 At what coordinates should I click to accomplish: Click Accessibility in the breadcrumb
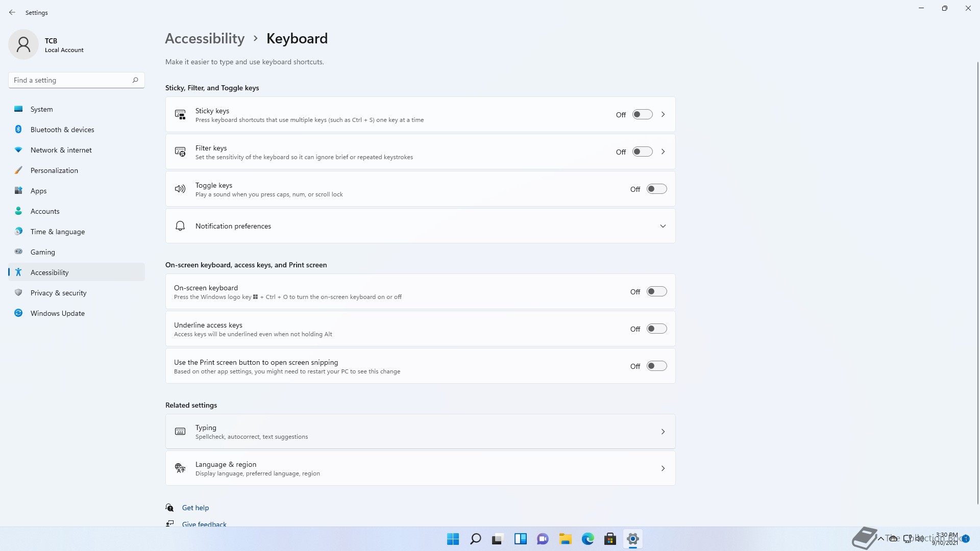[205, 39]
